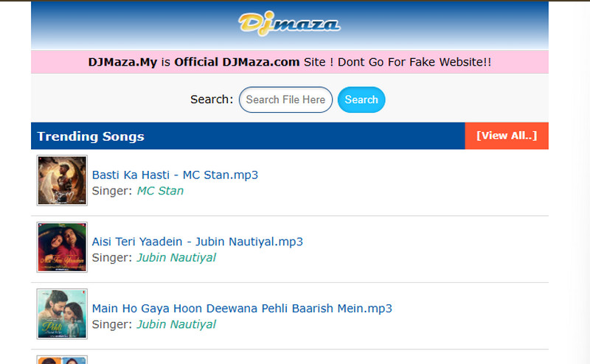Image resolution: width=590 pixels, height=364 pixels.
Task: Open Basti Ka Hasti - MC Stan.mp3
Action: click(x=175, y=175)
